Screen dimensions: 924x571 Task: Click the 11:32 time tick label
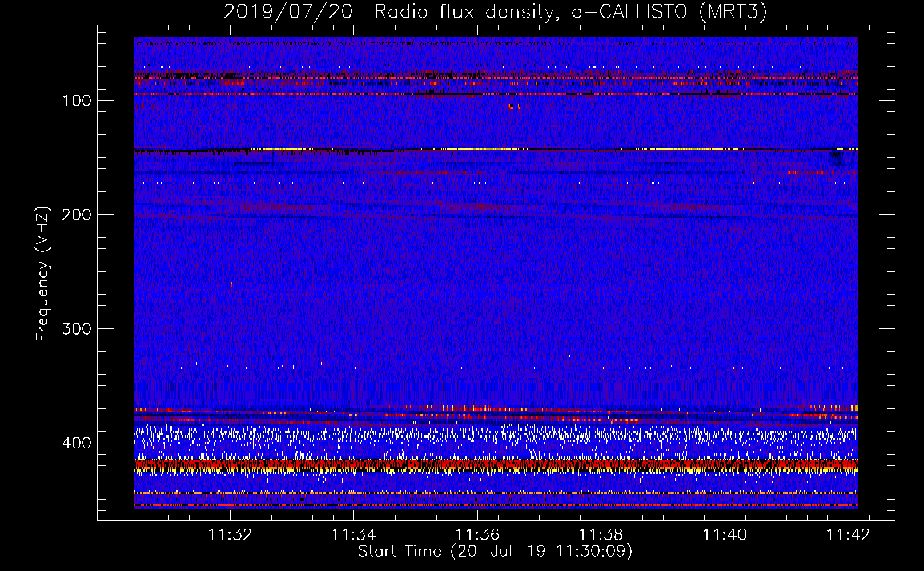230,534
